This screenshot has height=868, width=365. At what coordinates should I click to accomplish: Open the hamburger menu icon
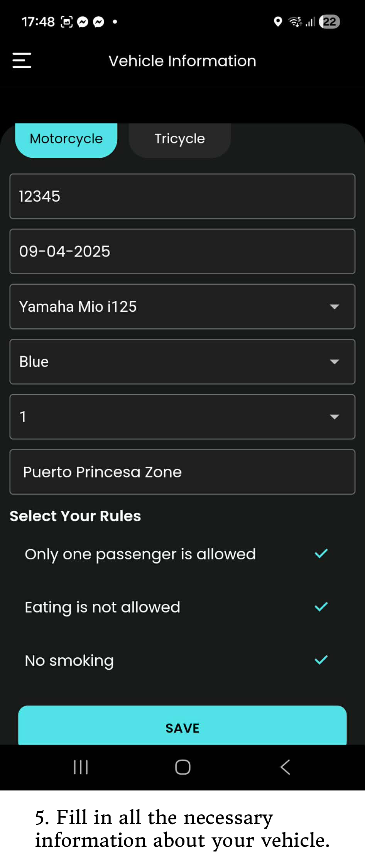tap(22, 61)
